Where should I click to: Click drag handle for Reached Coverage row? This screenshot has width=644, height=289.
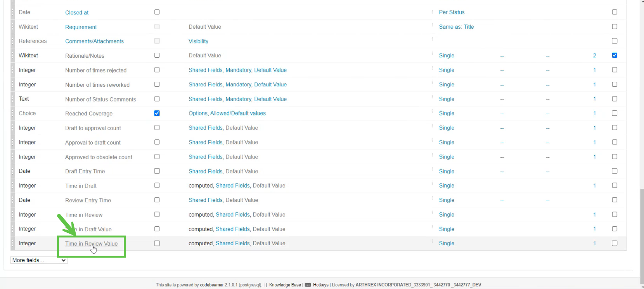pyautogui.click(x=12, y=114)
